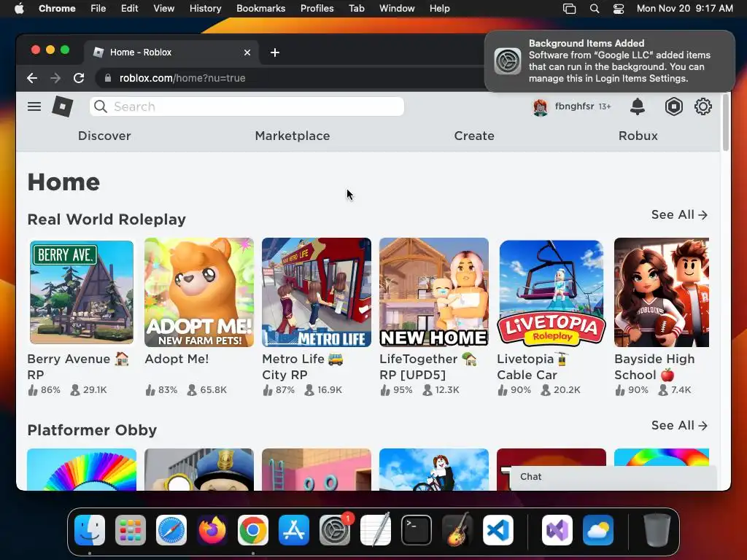Click the Real World Roleplay heading
This screenshot has height=560, width=747.
[x=107, y=219]
